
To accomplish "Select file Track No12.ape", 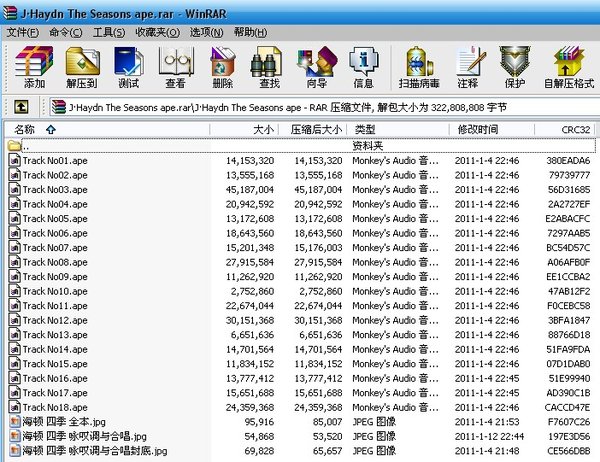I will (x=55, y=320).
